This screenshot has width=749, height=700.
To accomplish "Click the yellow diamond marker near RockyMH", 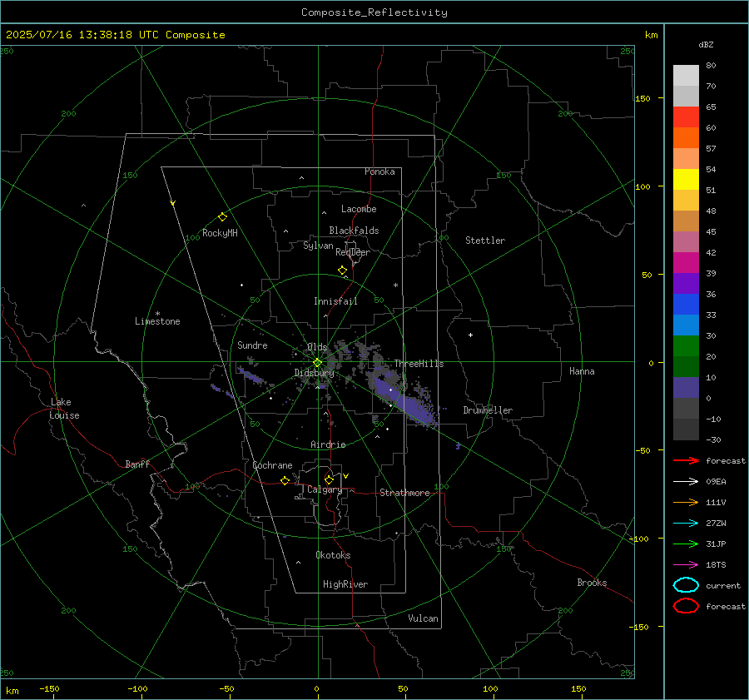I will coord(222,217).
